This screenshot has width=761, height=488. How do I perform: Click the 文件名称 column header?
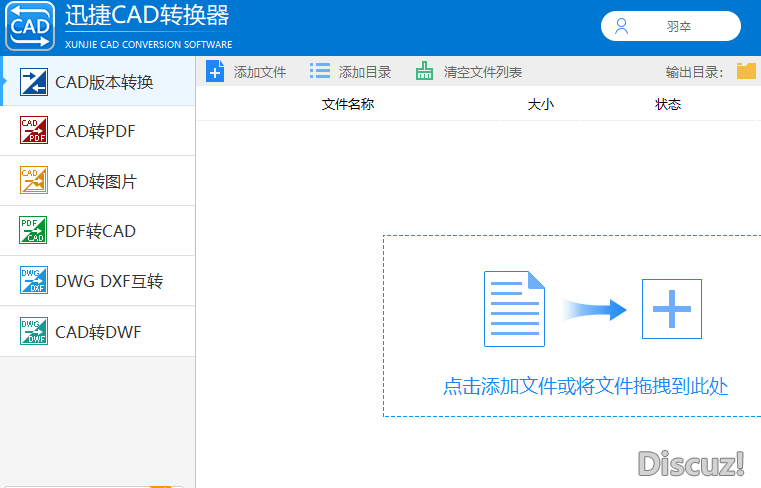point(348,104)
